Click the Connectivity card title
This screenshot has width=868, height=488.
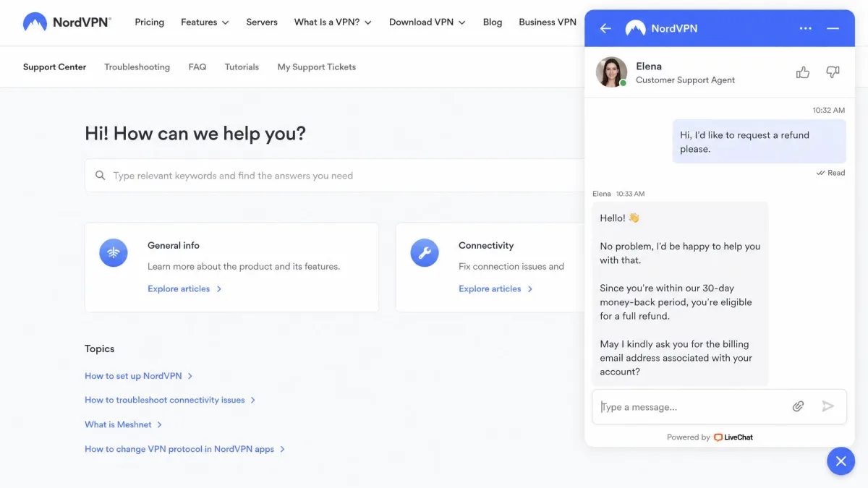click(486, 246)
